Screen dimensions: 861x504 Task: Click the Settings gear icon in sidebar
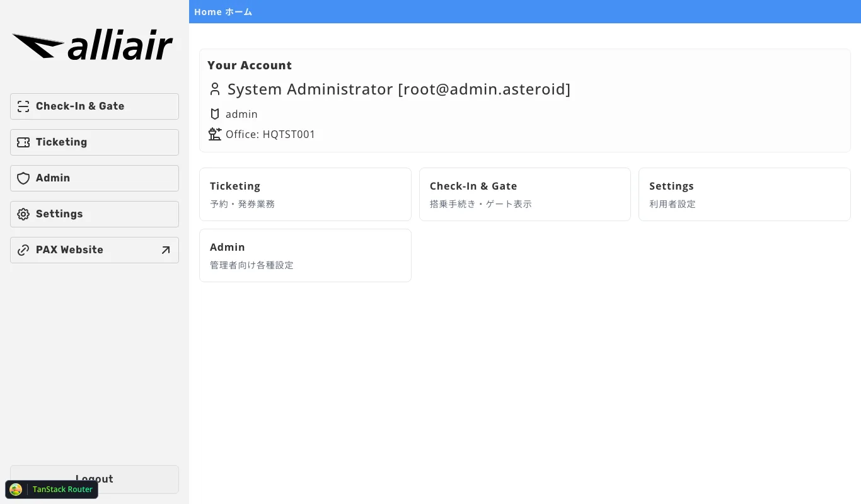(x=23, y=214)
